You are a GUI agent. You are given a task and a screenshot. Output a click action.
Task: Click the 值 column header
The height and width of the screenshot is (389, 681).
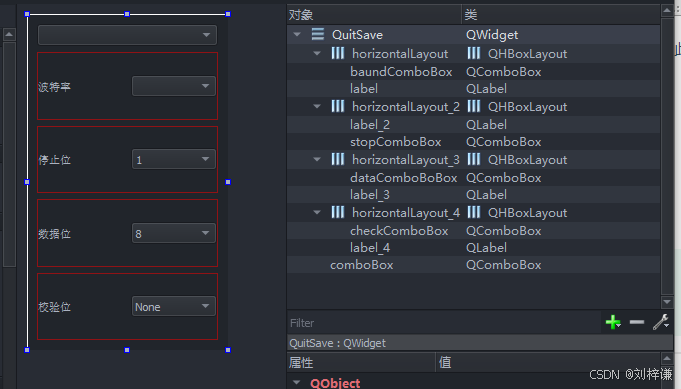point(548,363)
